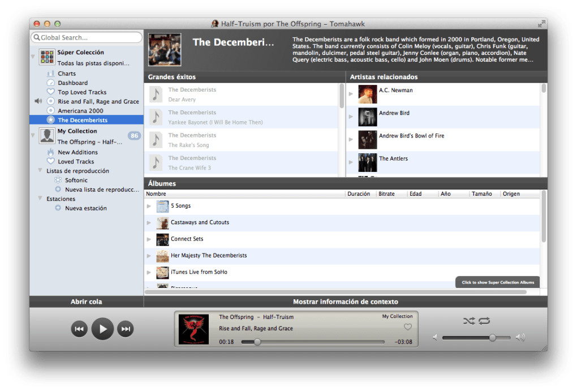The height and width of the screenshot is (392, 577).
Task: Click the albums horizontal scrollbar
Action: click(x=335, y=292)
